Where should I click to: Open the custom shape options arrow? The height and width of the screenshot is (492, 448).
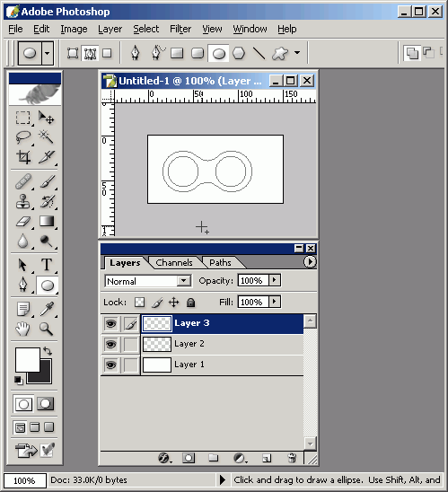[297, 52]
